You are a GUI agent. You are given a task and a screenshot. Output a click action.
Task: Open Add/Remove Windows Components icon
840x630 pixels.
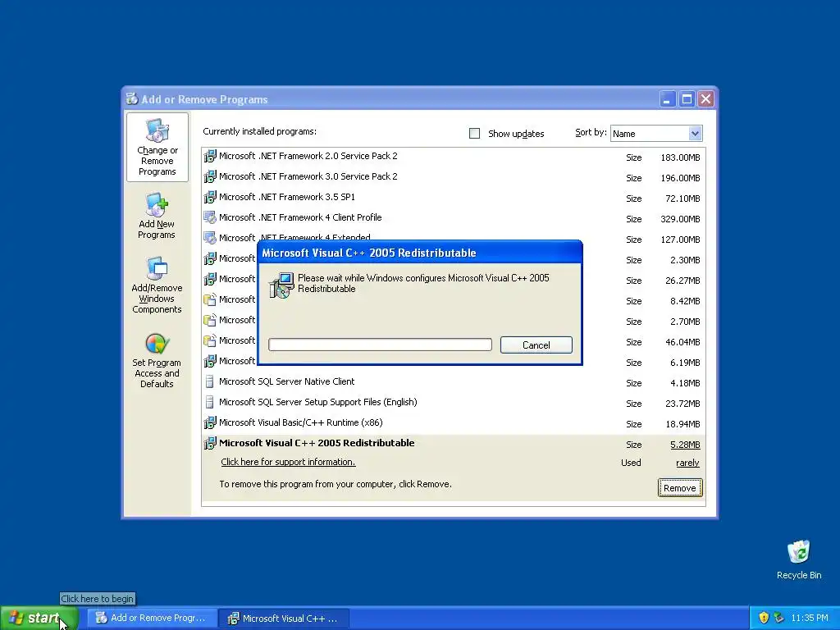157,285
